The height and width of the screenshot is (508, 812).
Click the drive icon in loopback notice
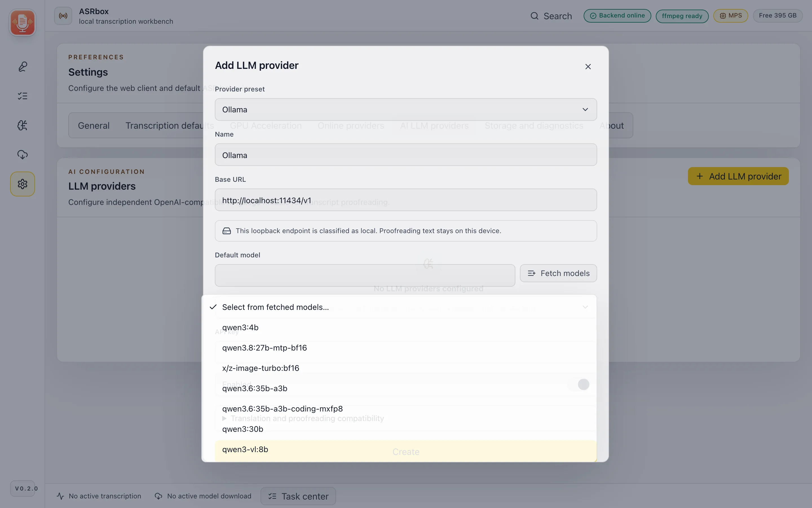coord(226,231)
